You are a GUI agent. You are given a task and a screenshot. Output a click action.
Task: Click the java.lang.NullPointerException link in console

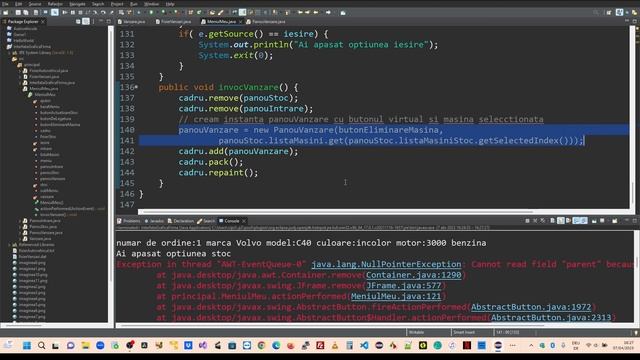[386, 264]
